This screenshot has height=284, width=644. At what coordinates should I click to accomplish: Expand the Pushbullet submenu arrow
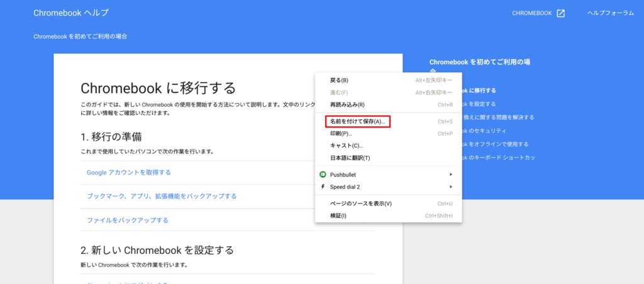451,175
